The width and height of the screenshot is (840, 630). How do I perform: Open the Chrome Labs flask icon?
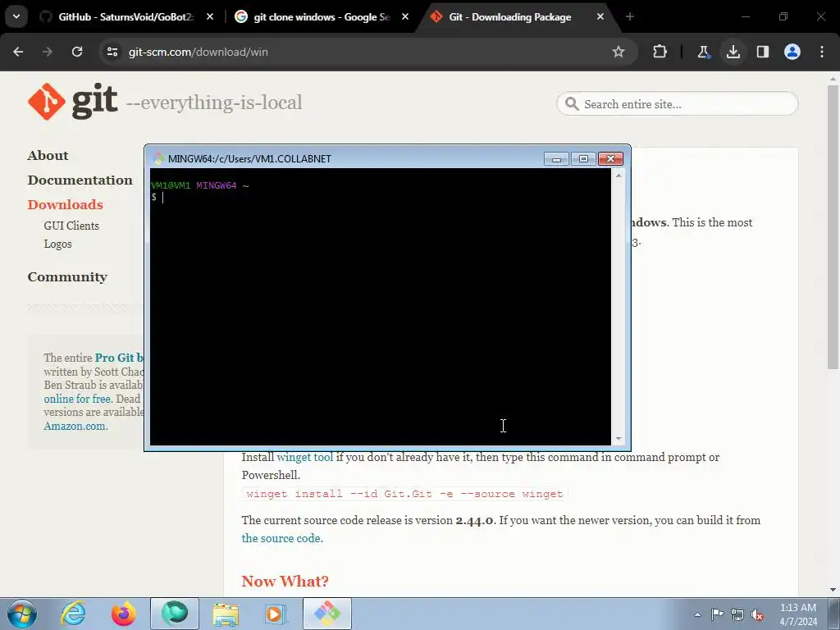tap(703, 52)
